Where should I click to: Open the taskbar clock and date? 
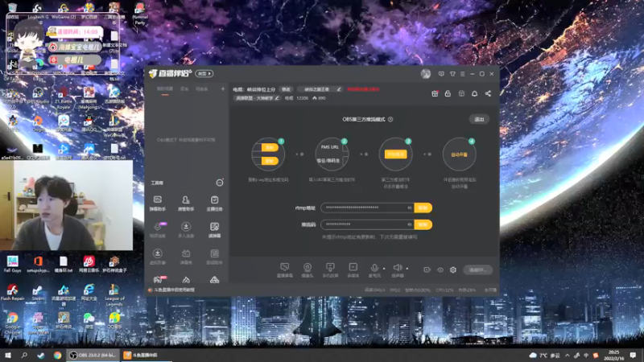614,355
